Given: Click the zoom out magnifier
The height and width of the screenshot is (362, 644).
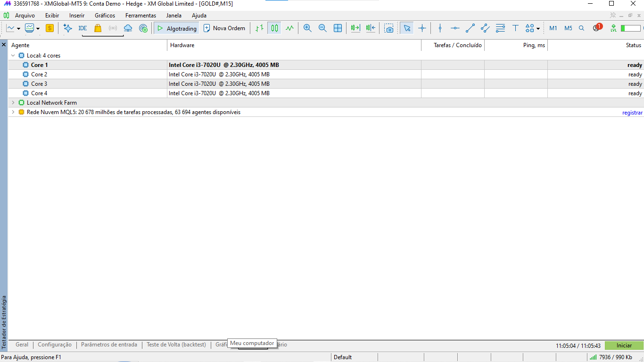Looking at the screenshot, I should [x=322, y=28].
